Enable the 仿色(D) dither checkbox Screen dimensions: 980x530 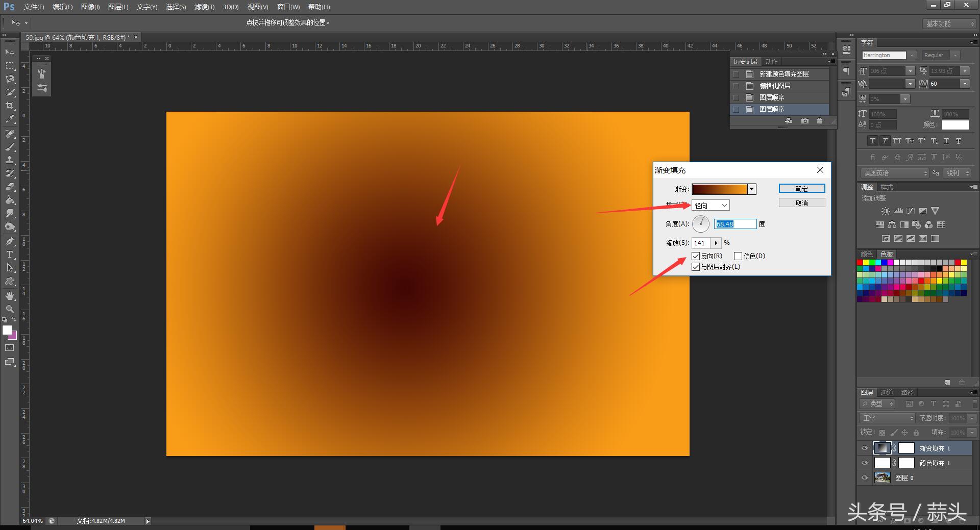[738, 256]
